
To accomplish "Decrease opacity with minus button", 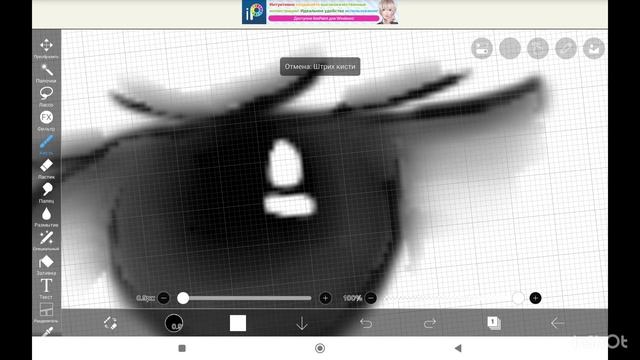I will 371,298.
